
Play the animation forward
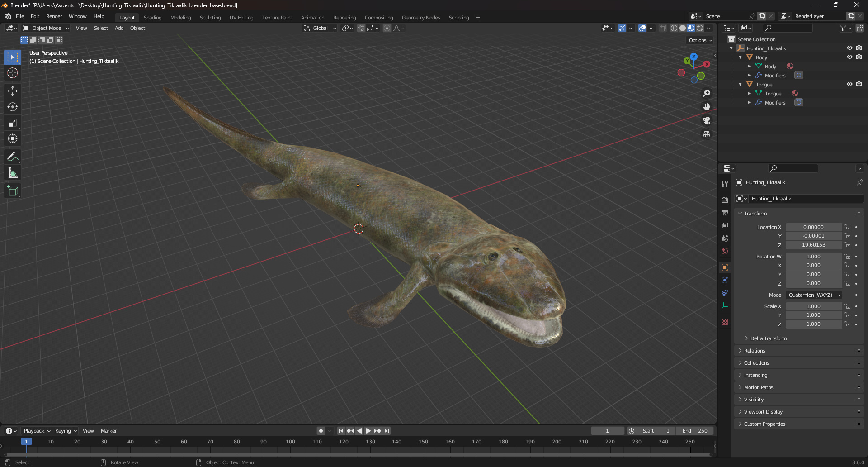click(368, 431)
